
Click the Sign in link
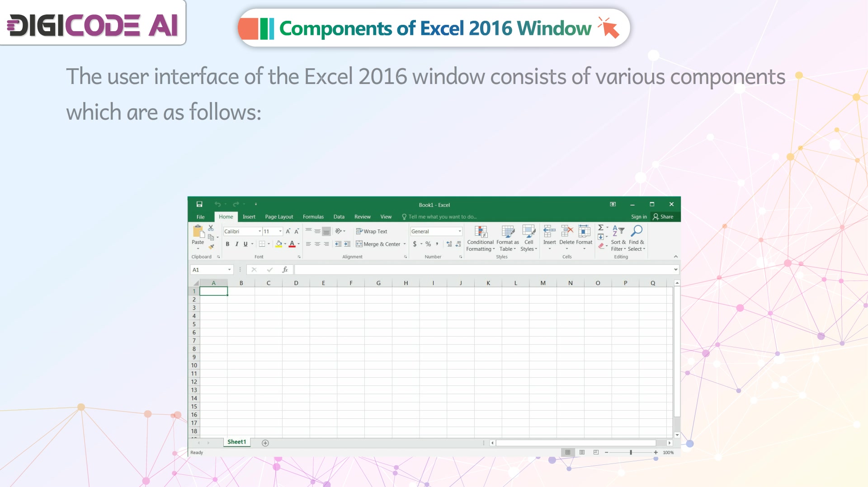pos(639,217)
